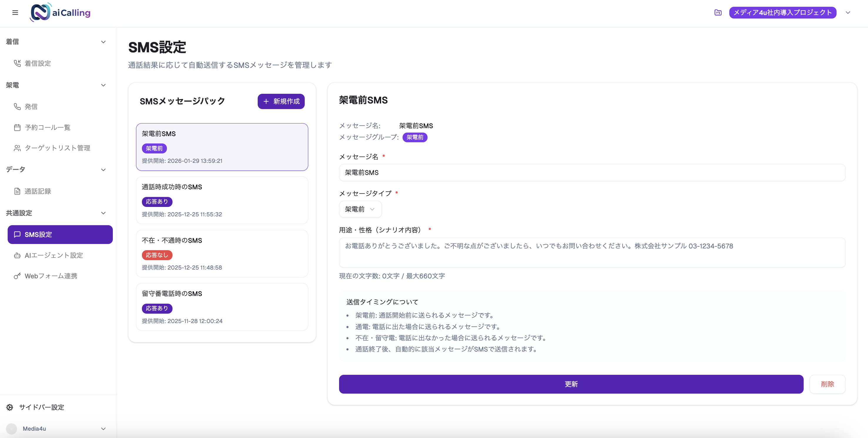Expand the Media4u account menu
Screen dimensions: 868x438
click(x=103, y=429)
